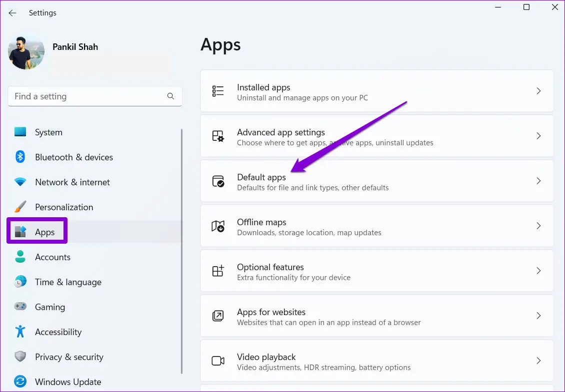Click the search magnifier icon
Screen dimensions: 565x392
pos(170,96)
